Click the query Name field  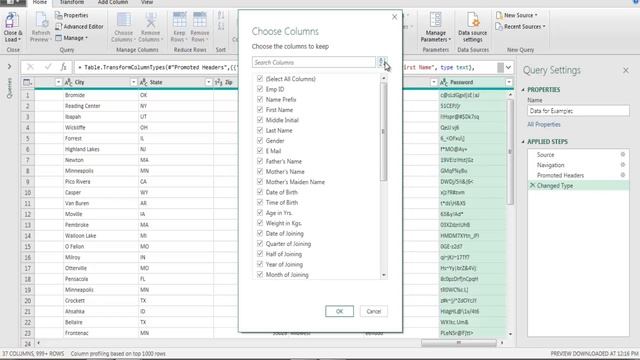578,111
